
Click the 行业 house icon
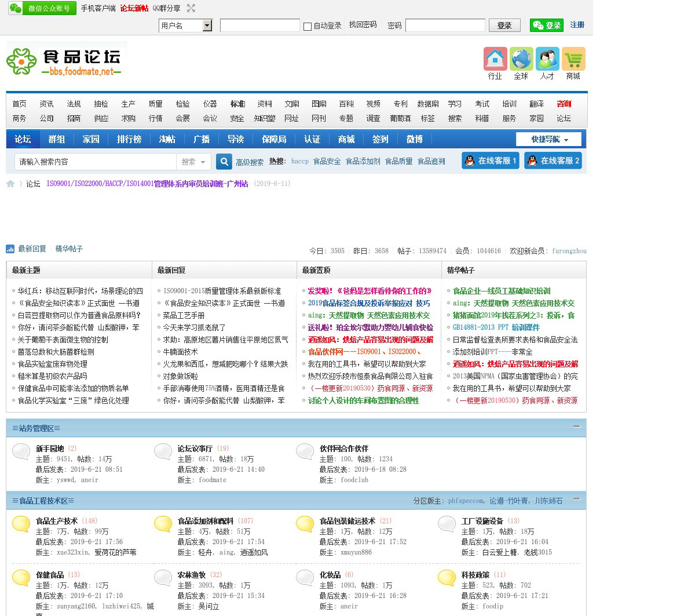495,59
